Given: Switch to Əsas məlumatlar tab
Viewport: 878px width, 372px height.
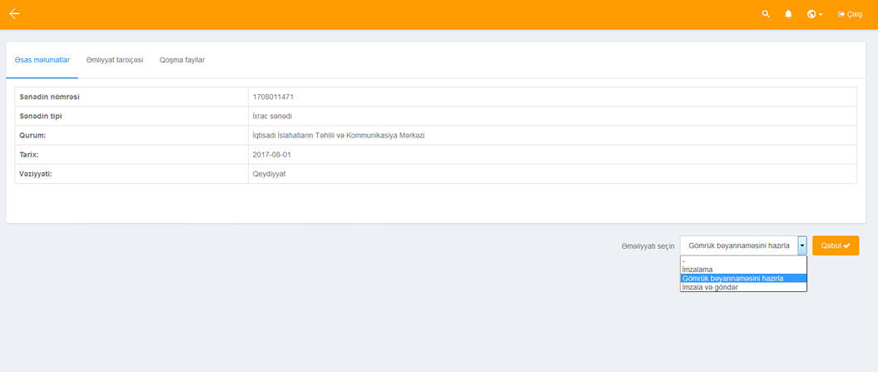Looking at the screenshot, I should [42, 60].
